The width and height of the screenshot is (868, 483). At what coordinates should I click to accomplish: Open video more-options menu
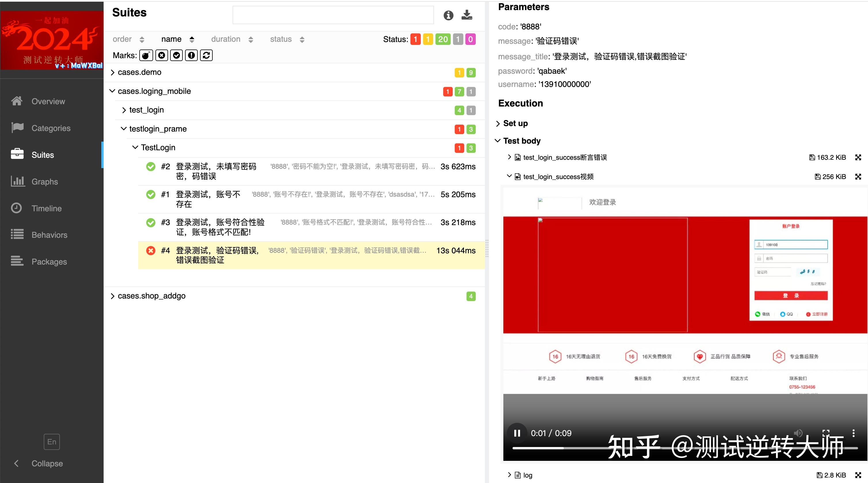pyautogui.click(x=854, y=433)
